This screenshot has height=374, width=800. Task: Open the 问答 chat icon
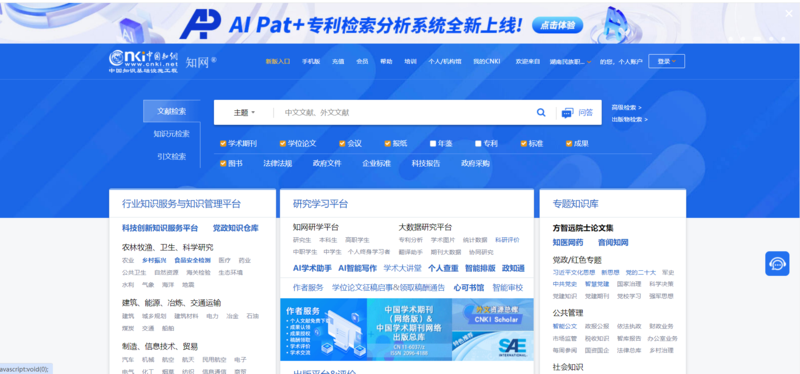(x=567, y=113)
